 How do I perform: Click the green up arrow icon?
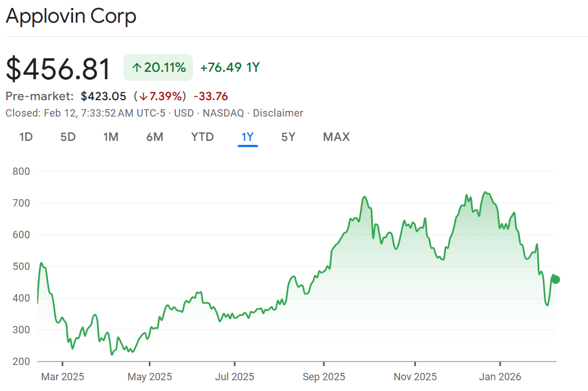tap(136, 68)
